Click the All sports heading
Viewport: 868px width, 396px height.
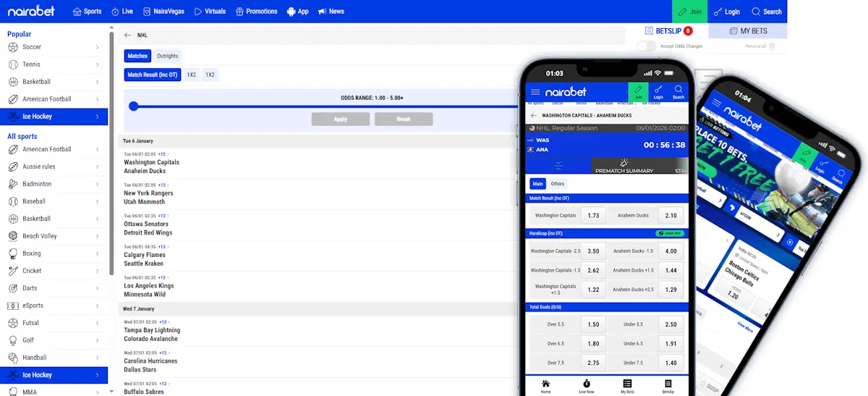[x=22, y=136]
